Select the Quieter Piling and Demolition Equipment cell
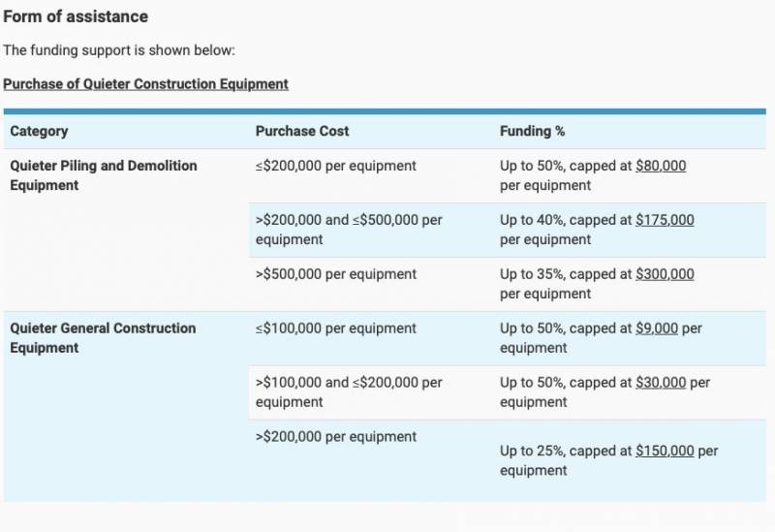This screenshot has width=775, height=532. (104, 175)
